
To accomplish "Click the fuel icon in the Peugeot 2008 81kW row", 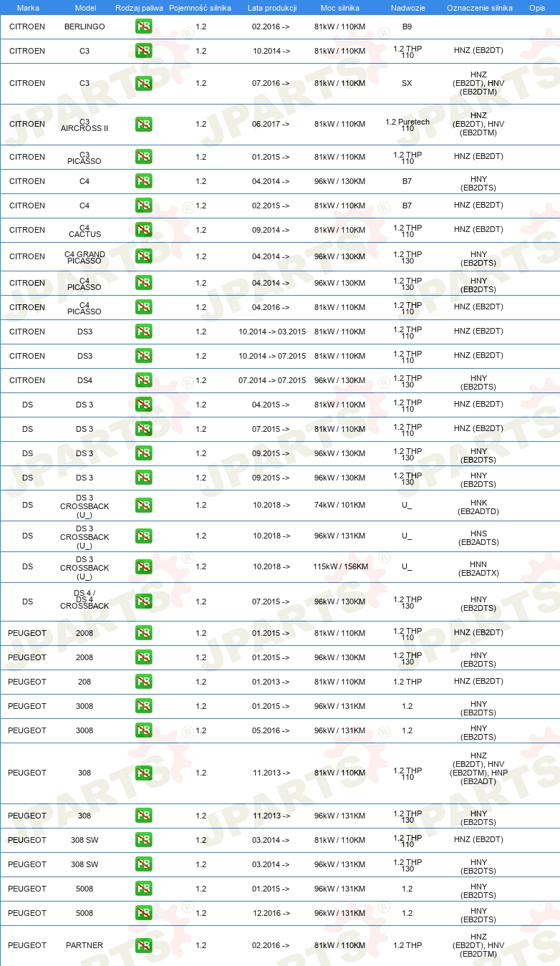I will pyautogui.click(x=143, y=634).
